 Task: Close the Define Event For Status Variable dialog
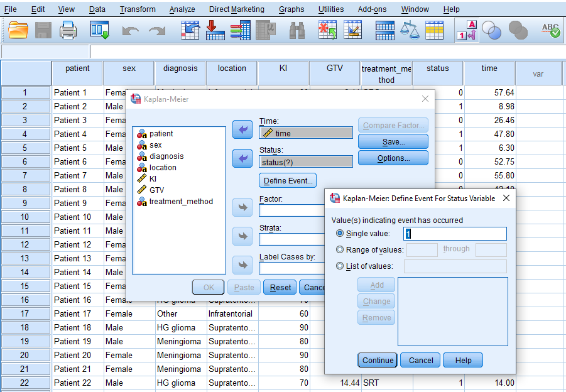(x=506, y=198)
